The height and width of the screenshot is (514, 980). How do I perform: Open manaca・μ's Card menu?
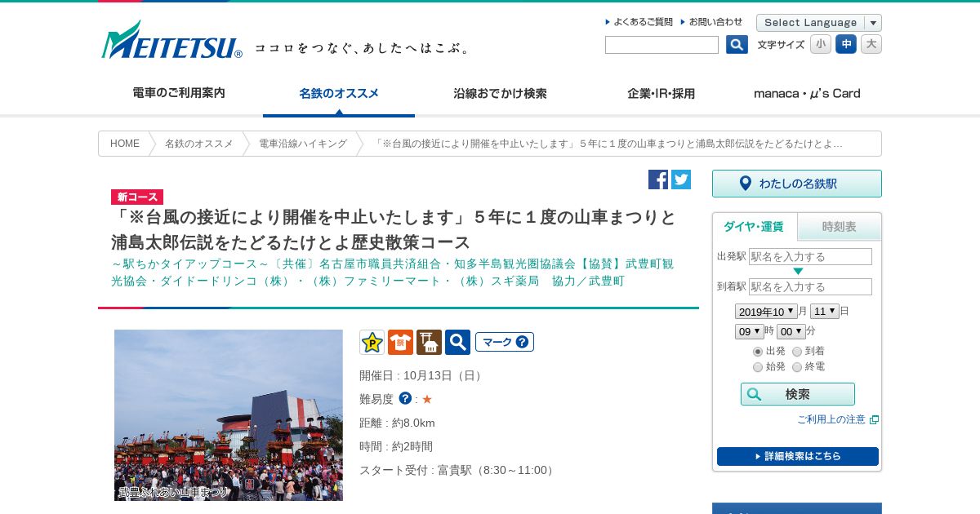807,94
